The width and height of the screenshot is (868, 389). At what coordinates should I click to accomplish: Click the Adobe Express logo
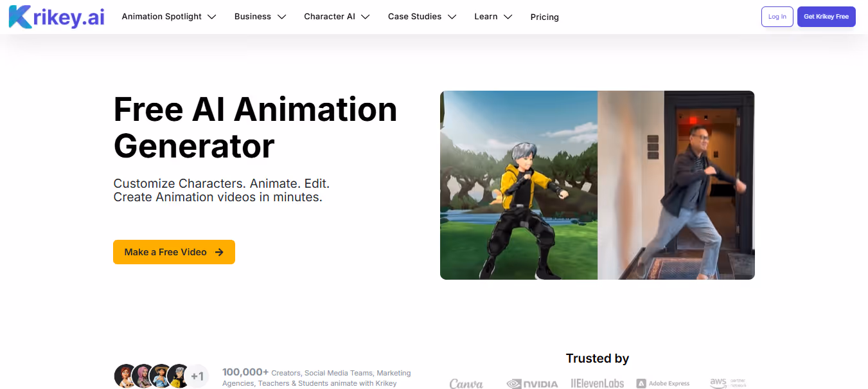tap(663, 383)
